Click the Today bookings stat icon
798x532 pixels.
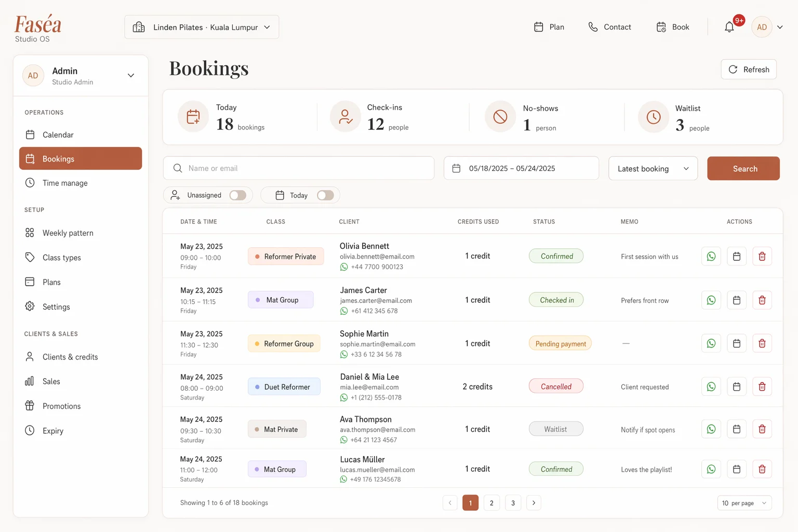[x=193, y=116]
